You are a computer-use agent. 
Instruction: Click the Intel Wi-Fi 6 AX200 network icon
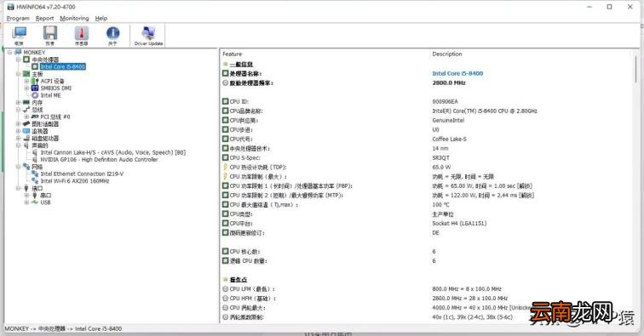pyautogui.click(x=35, y=181)
